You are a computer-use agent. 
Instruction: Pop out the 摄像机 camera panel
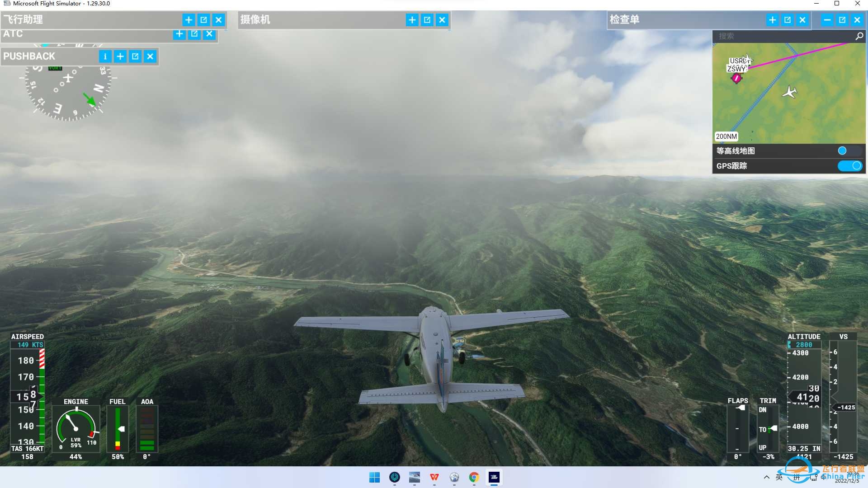click(x=427, y=20)
